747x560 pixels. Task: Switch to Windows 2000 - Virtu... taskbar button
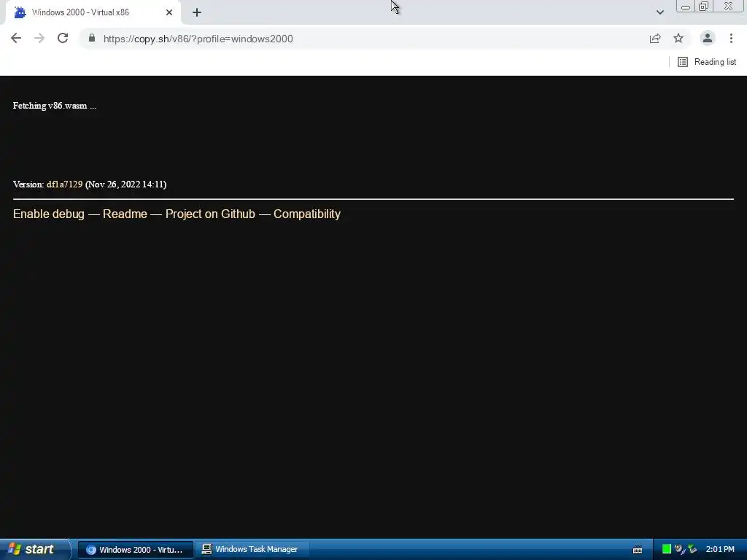135,550
